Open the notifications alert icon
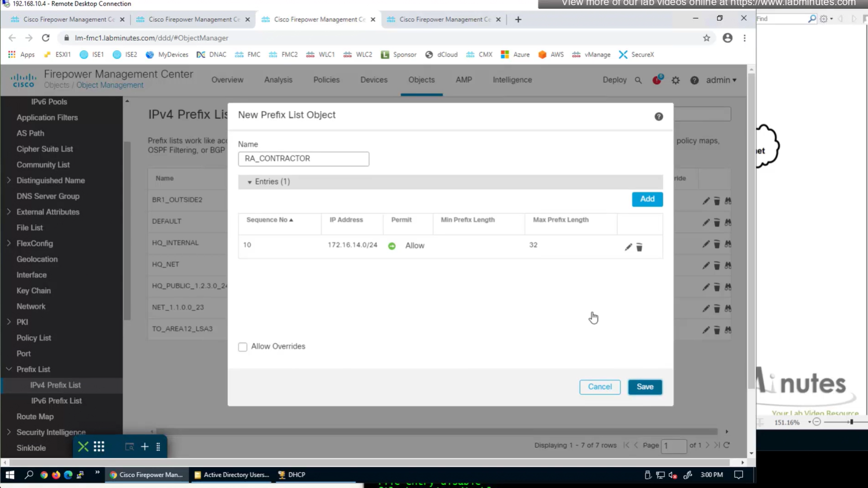 coord(657,80)
